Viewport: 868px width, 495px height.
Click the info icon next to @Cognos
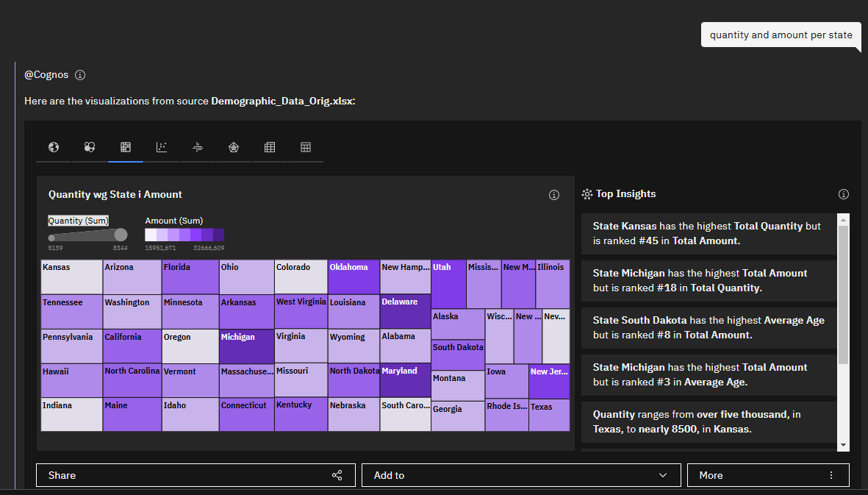coord(80,75)
